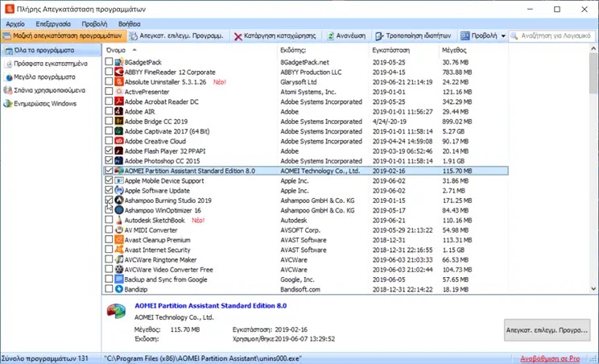Click the Apple Software Update icon
599x364 pixels.
pyautogui.click(x=119, y=190)
